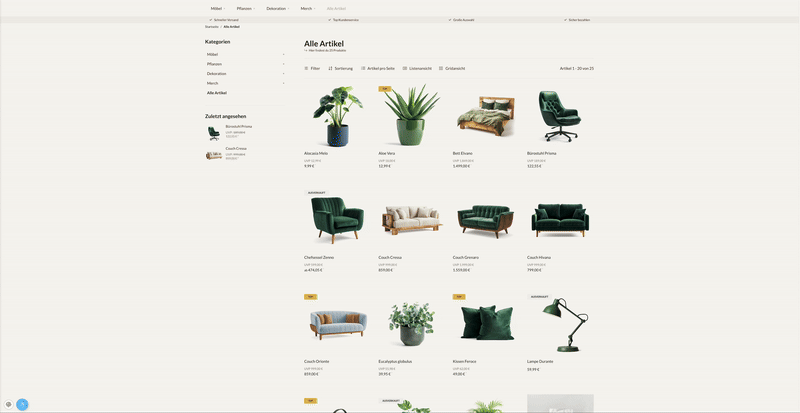Select Alle Artikel in sidebar categories
The image size is (800, 413).
point(217,93)
